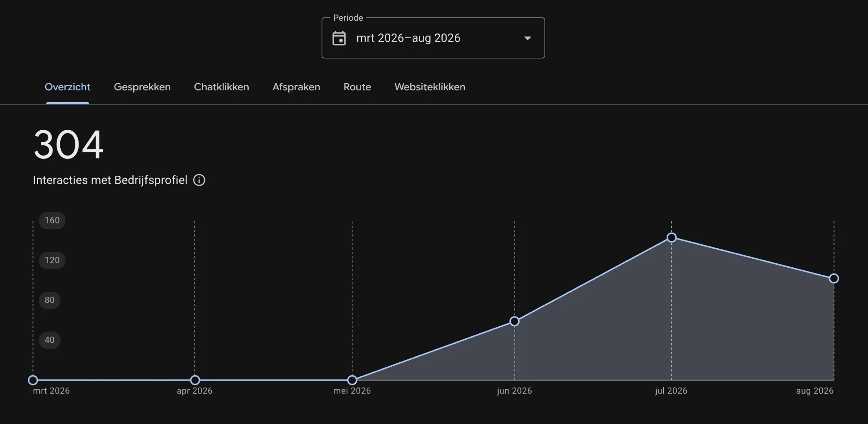Open the info icon next to Interacties met Bedrijfsprofiel
Viewport: 868px width, 424px height.
point(199,180)
